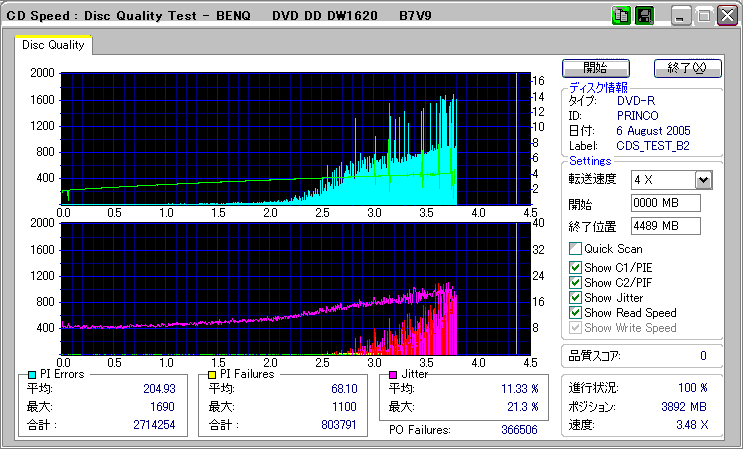743x449 pixels.
Task: Disable Show C1/PIE checkbox
Action: coord(575,267)
